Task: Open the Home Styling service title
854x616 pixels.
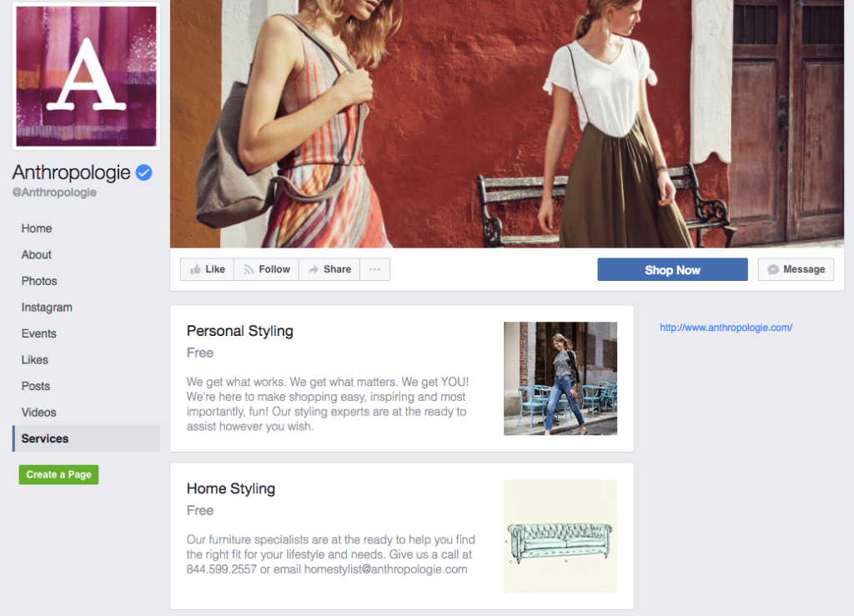Action: click(x=231, y=488)
